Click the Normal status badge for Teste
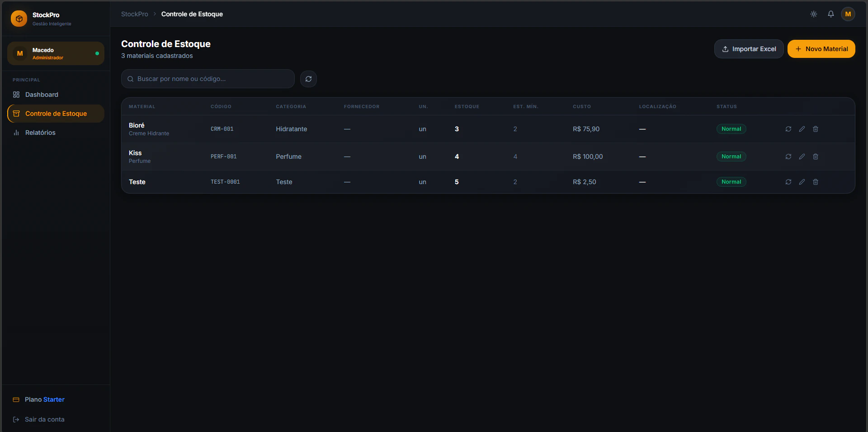This screenshot has width=868, height=432. pos(731,182)
